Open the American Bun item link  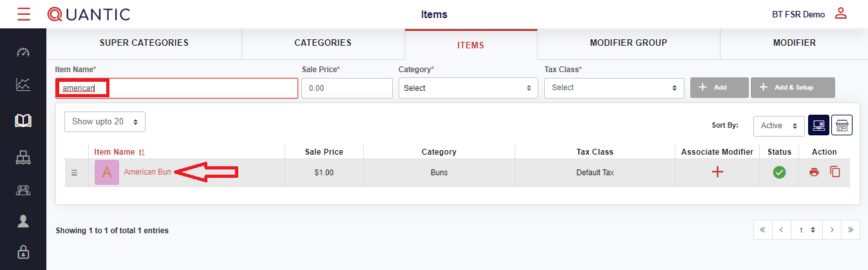pyautogui.click(x=147, y=172)
